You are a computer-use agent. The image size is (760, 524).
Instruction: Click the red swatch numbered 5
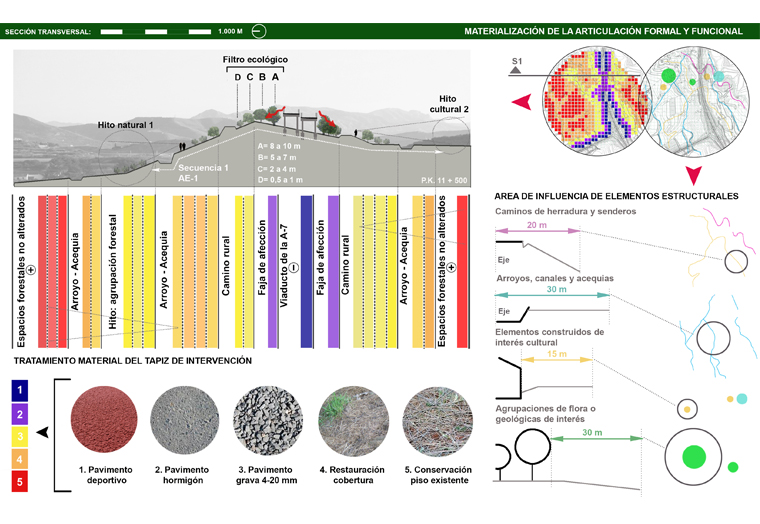tap(20, 481)
